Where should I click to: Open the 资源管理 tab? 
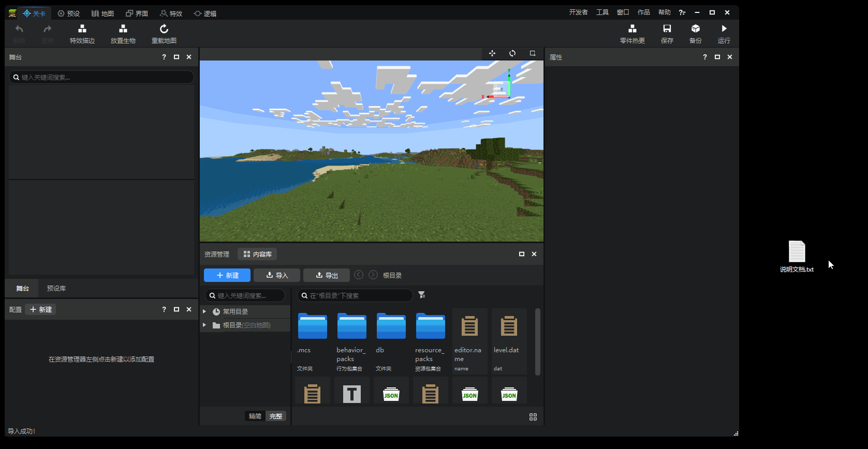click(x=217, y=254)
